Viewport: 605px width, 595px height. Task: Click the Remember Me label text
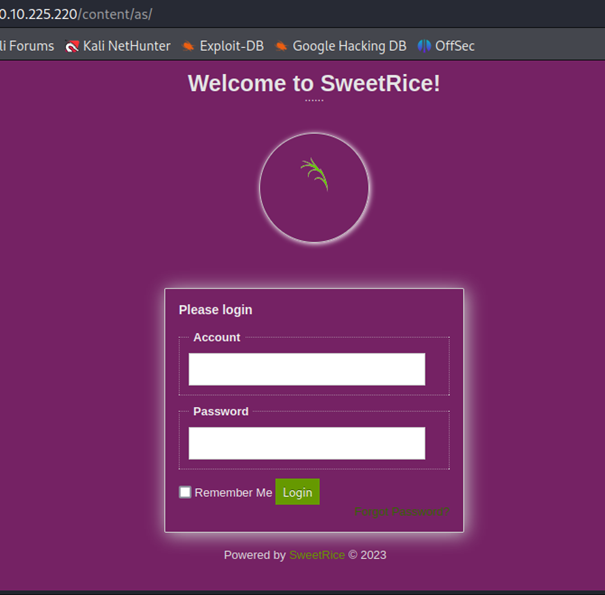click(233, 493)
